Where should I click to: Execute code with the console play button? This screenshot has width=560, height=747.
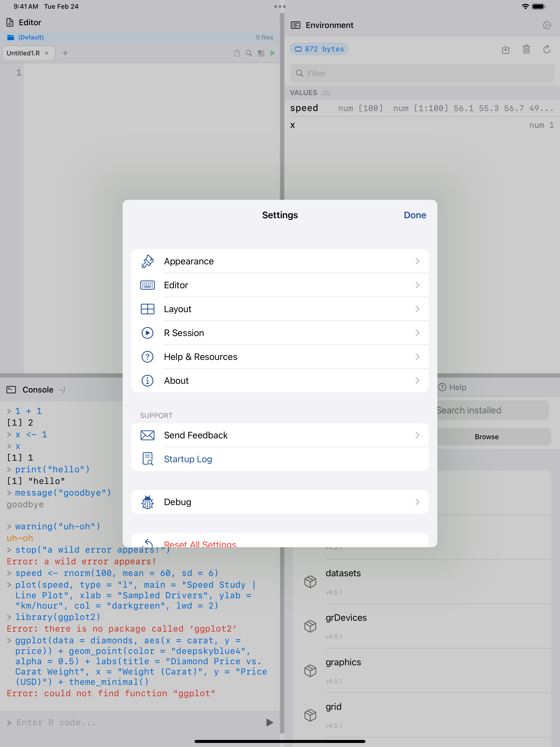(x=269, y=722)
